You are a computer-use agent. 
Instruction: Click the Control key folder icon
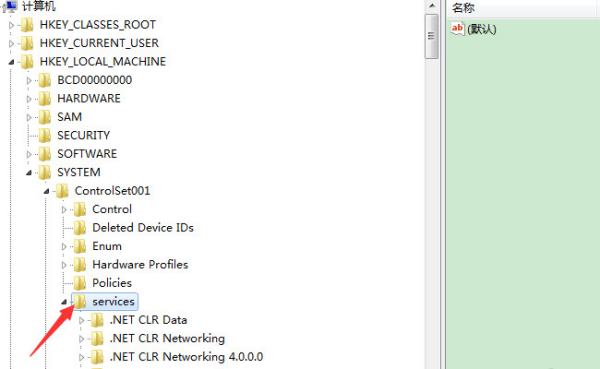(80, 209)
